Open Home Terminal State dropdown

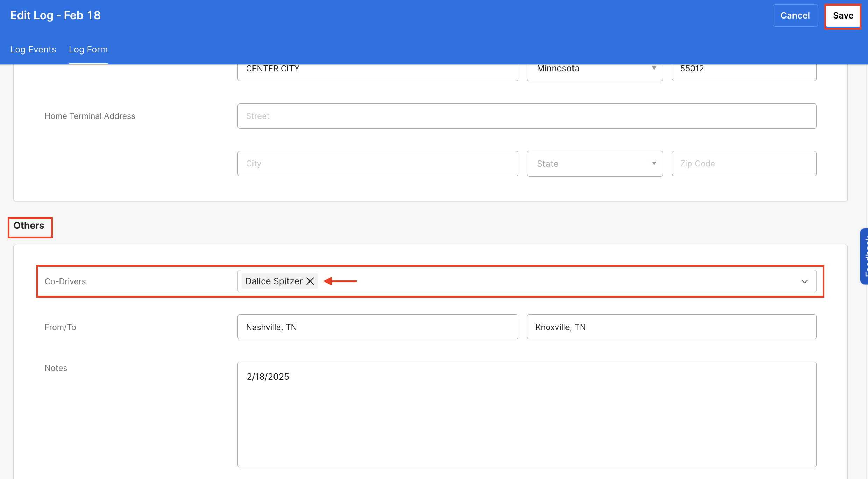(x=595, y=164)
